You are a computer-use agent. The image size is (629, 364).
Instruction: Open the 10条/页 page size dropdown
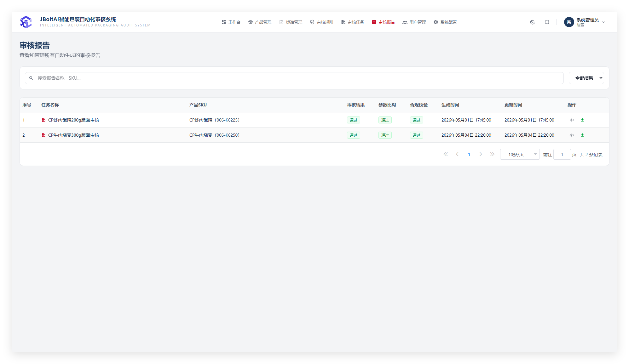click(520, 154)
